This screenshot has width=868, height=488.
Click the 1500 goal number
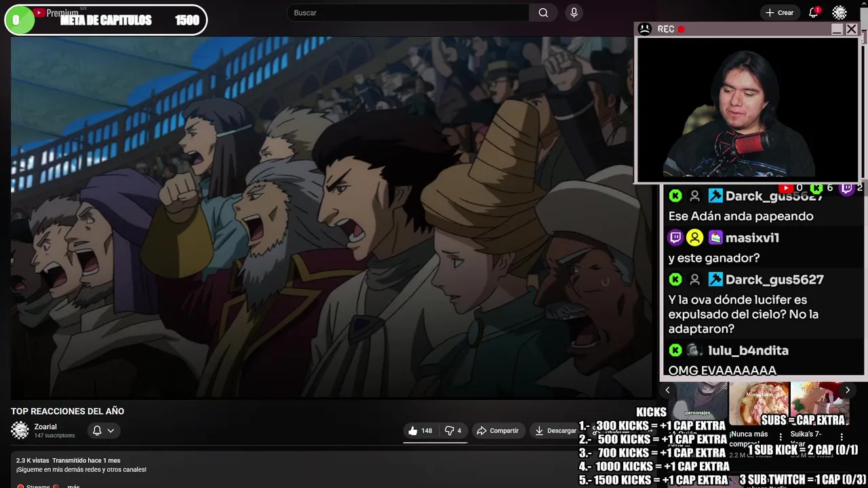(x=187, y=20)
